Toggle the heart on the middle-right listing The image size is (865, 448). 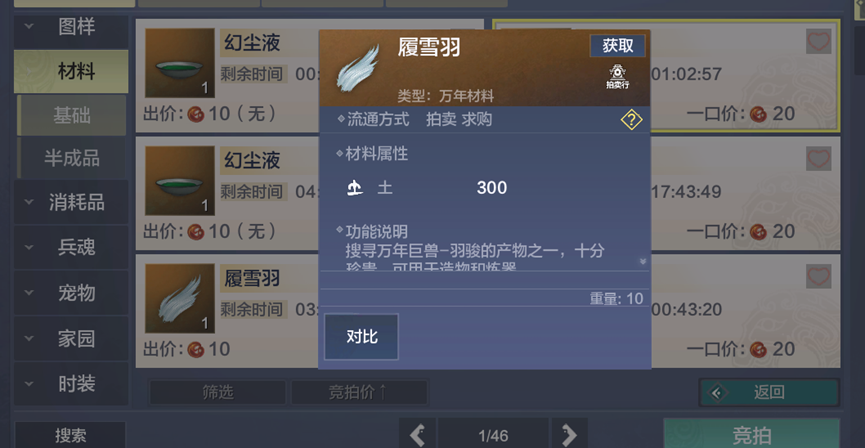click(818, 159)
